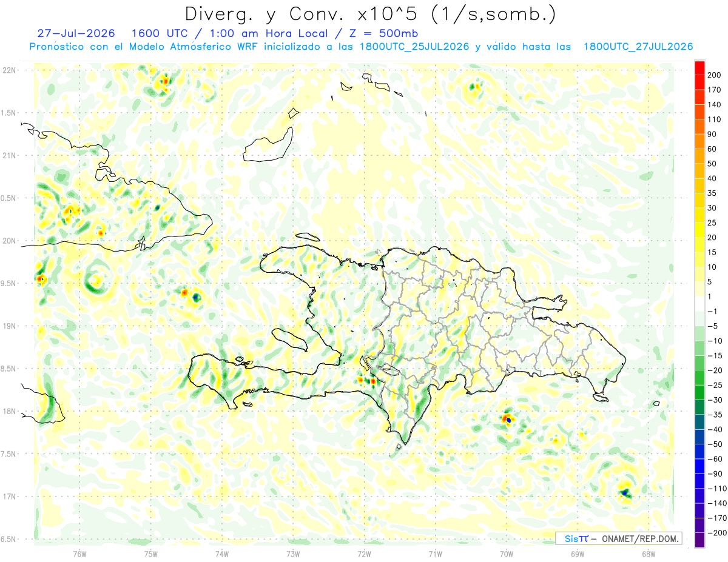Click the '9.5N' latitude label
Viewport: 728px width, 562px height.
point(8,283)
